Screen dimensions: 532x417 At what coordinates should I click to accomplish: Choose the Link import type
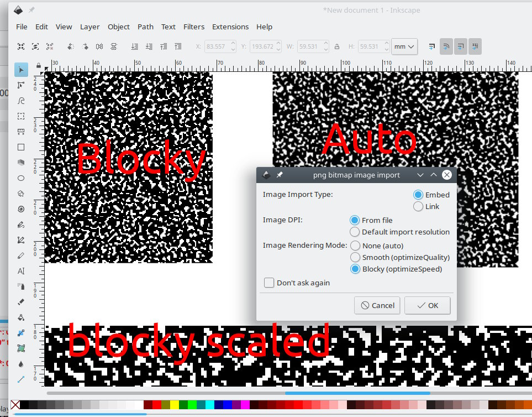418,206
